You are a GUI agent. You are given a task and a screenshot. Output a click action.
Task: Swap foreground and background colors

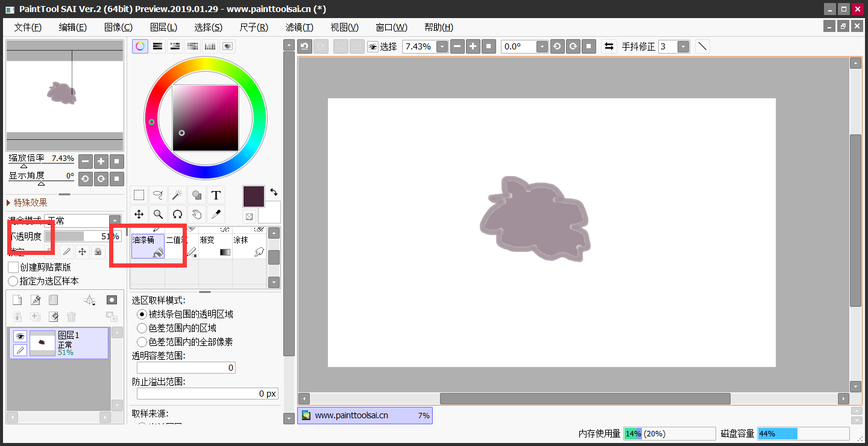pos(274,192)
